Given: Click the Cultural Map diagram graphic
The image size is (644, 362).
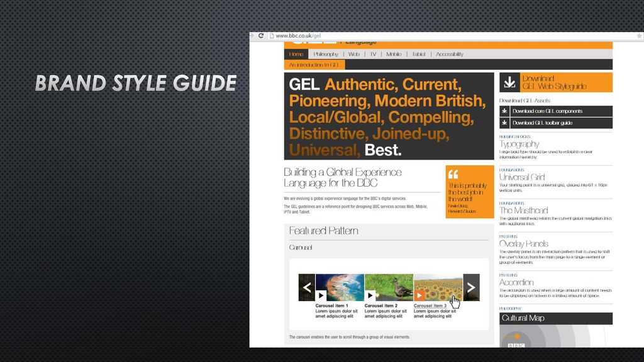Looking at the screenshot, I should coord(556,336).
